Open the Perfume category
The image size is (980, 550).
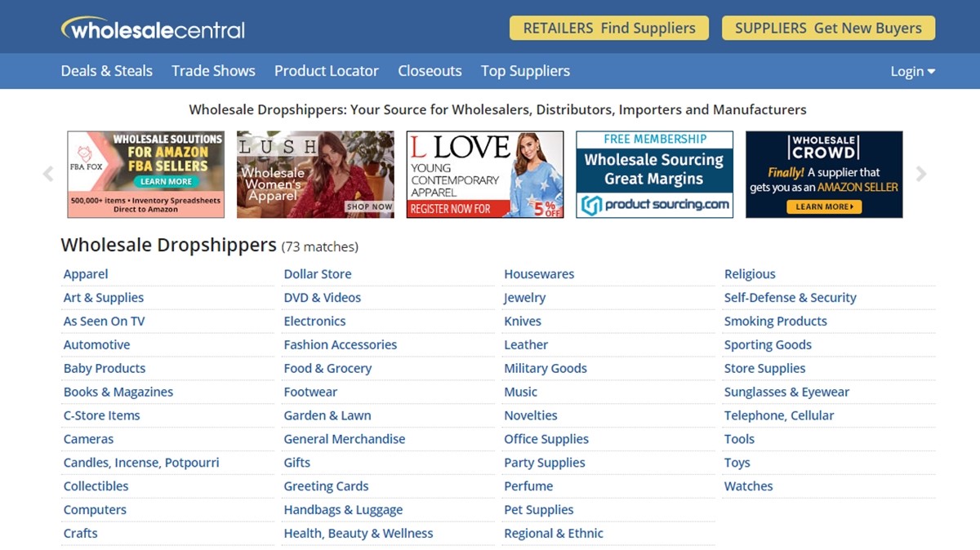(x=528, y=487)
